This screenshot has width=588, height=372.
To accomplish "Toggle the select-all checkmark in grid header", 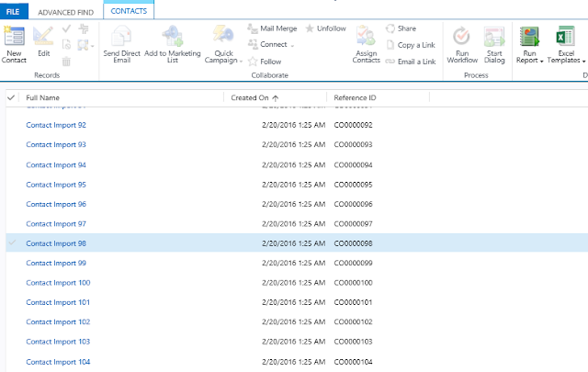I will 11,97.
